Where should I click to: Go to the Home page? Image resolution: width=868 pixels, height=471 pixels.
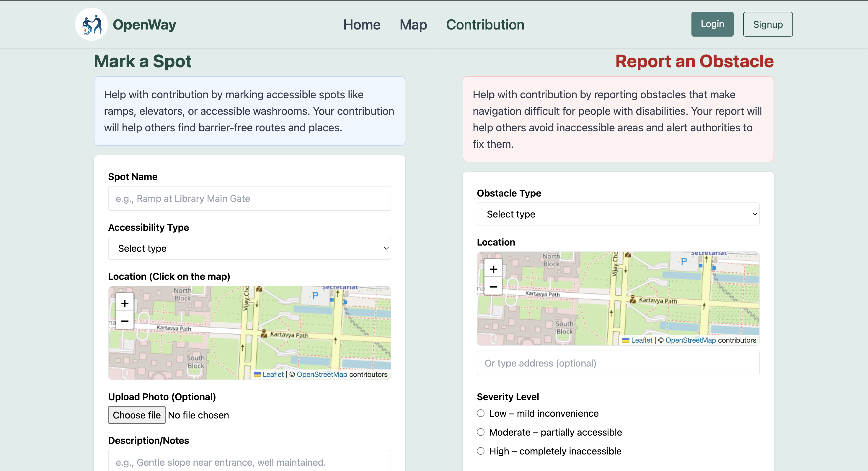click(362, 24)
